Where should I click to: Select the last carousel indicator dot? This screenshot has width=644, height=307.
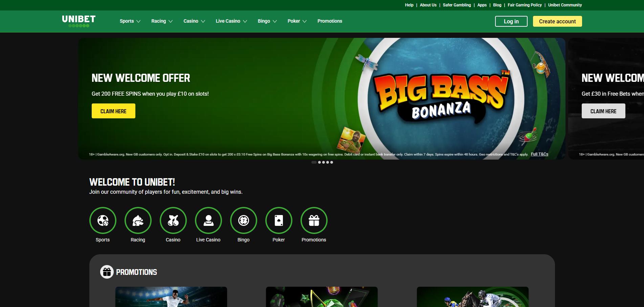click(332, 162)
